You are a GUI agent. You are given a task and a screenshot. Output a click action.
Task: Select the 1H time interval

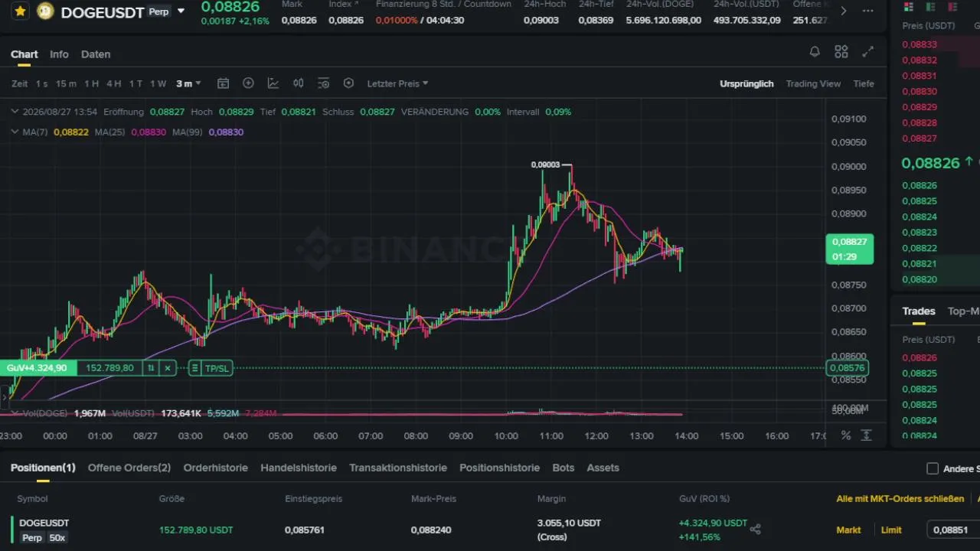92,83
